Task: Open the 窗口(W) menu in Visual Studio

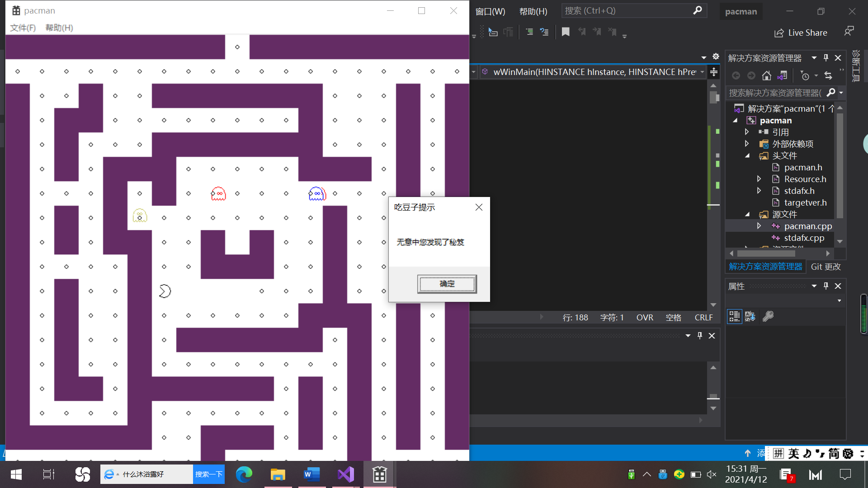Action: (x=491, y=11)
